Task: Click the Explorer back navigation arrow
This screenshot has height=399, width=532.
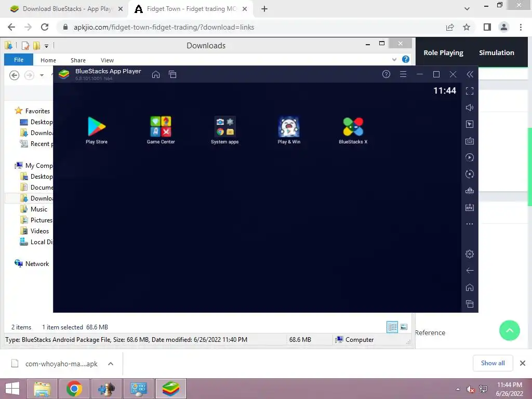Action: (14, 75)
